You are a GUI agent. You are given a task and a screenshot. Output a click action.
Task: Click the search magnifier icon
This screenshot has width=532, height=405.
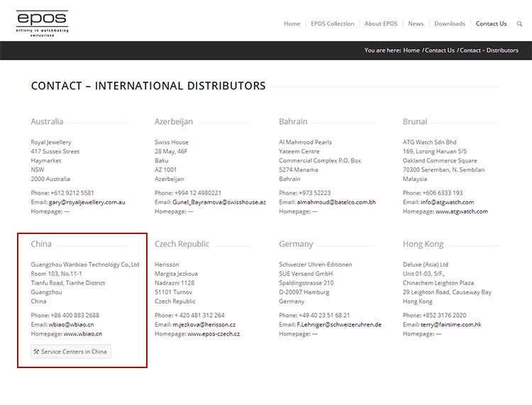pyautogui.click(x=520, y=23)
